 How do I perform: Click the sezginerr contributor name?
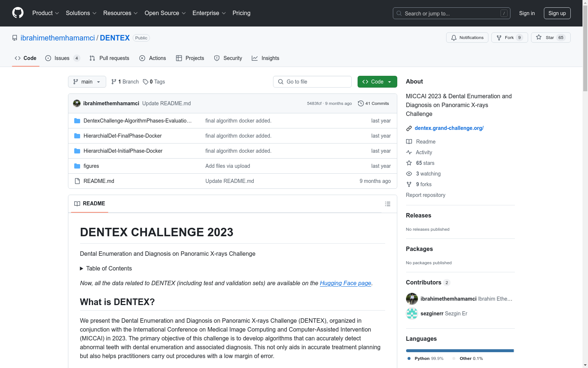(432, 314)
